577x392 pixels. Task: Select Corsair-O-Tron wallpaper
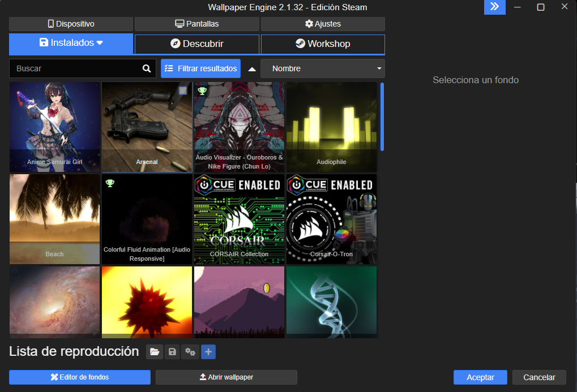(x=332, y=219)
